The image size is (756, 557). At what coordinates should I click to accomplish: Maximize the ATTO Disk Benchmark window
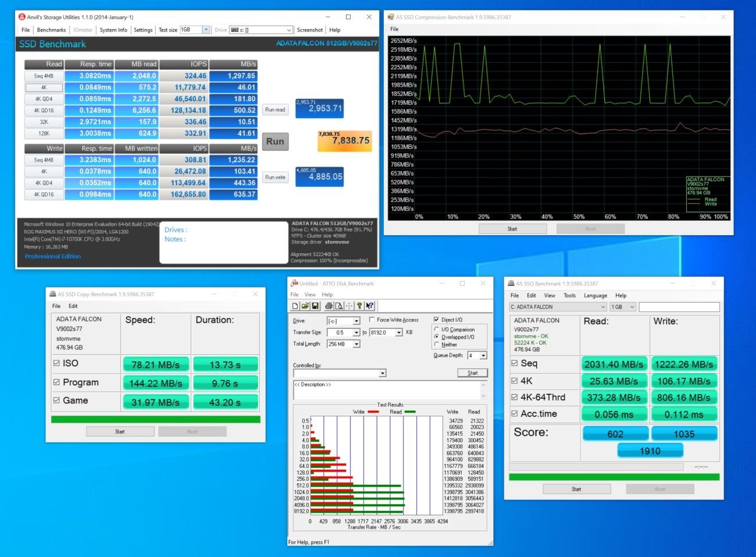(462, 283)
